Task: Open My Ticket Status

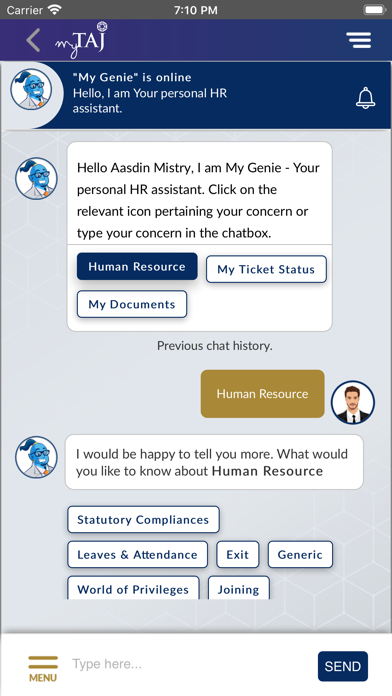Action: click(x=266, y=269)
